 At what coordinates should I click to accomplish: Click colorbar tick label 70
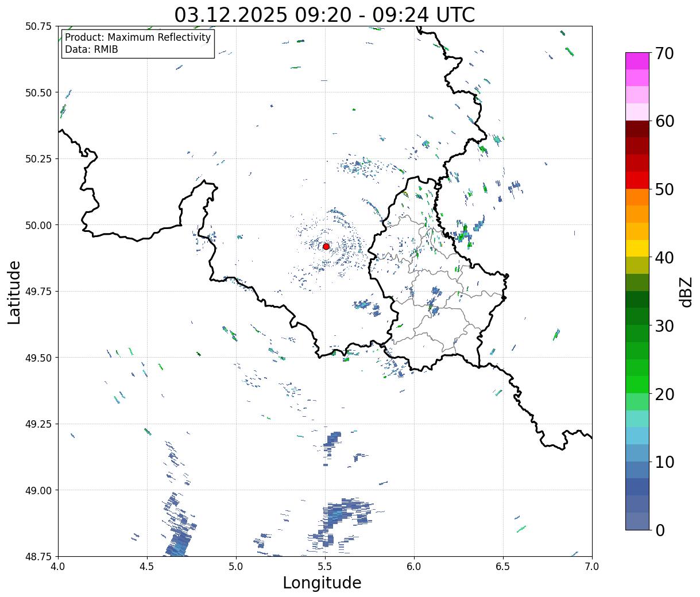(664, 53)
